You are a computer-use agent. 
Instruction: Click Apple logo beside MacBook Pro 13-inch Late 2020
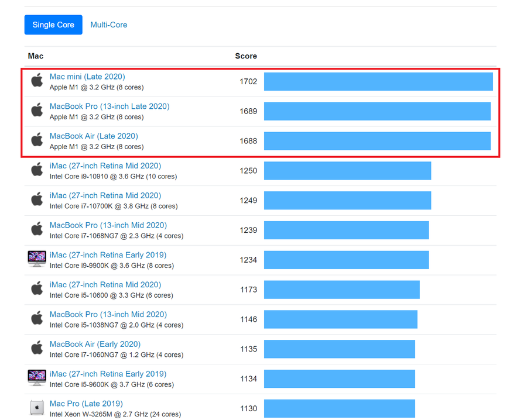(x=37, y=111)
